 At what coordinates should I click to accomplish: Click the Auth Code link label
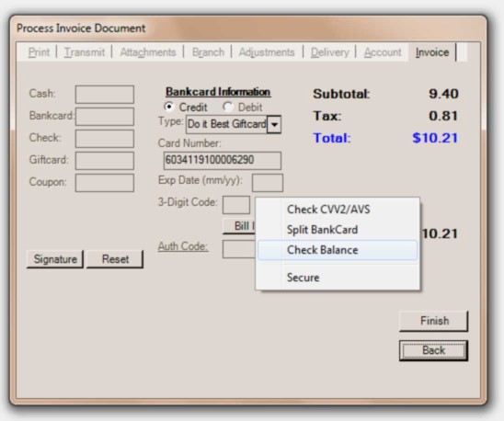(183, 246)
